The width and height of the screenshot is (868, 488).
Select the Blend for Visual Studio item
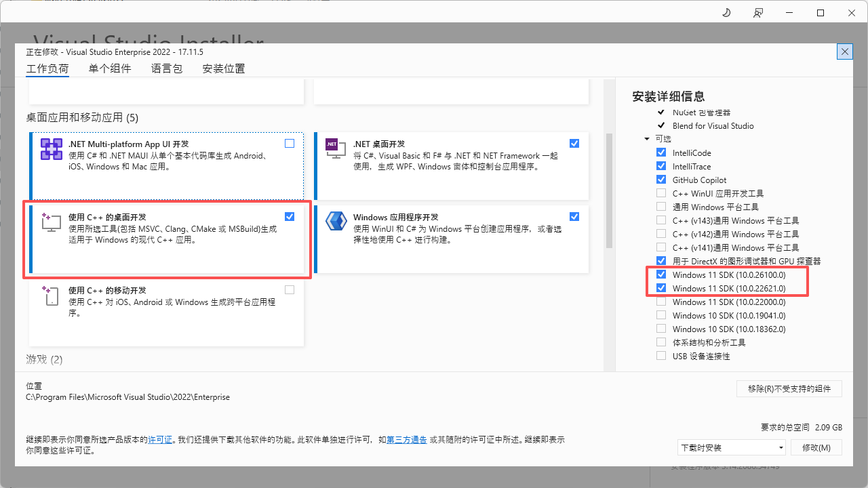(713, 125)
